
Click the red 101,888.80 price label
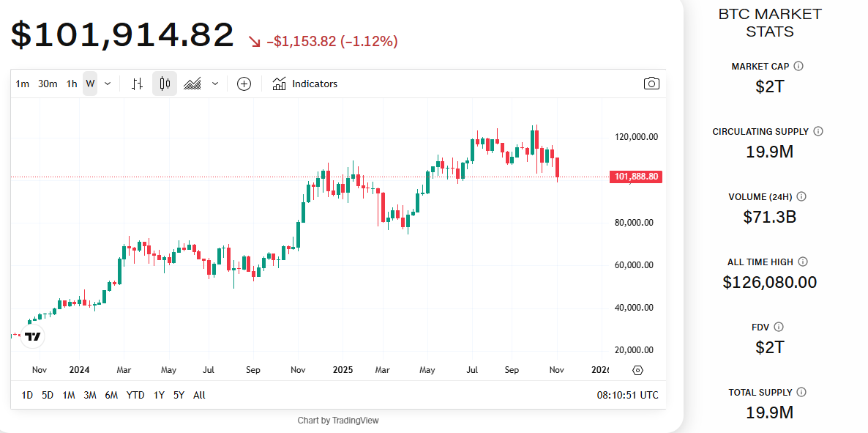pyautogui.click(x=635, y=177)
